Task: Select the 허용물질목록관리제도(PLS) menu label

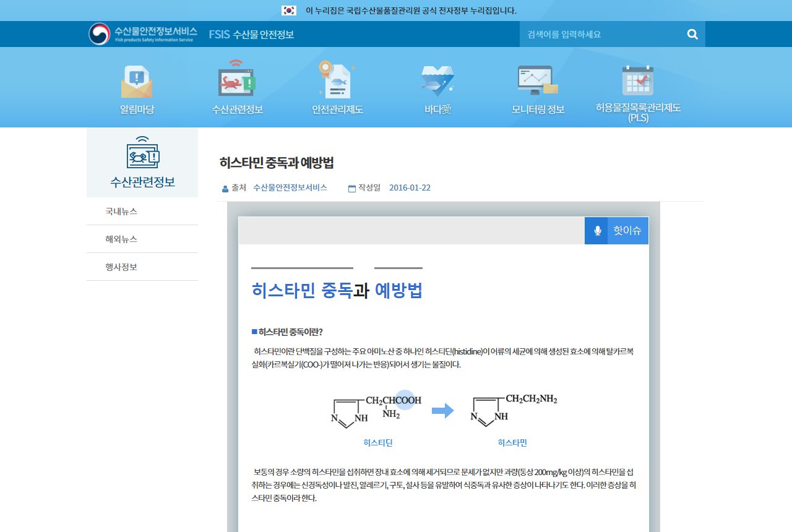Action: click(638, 112)
